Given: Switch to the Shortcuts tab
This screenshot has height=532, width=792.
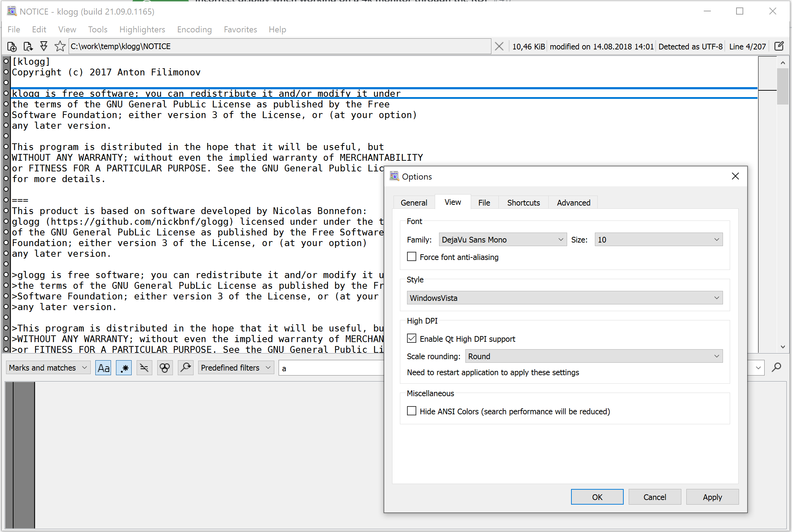Looking at the screenshot, I should tap(523, 203).
